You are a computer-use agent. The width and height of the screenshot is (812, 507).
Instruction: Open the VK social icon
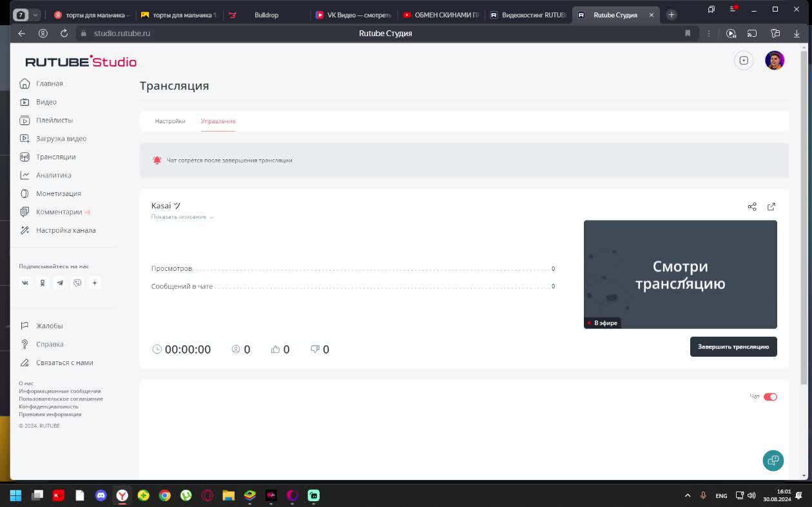click(25, 283)
